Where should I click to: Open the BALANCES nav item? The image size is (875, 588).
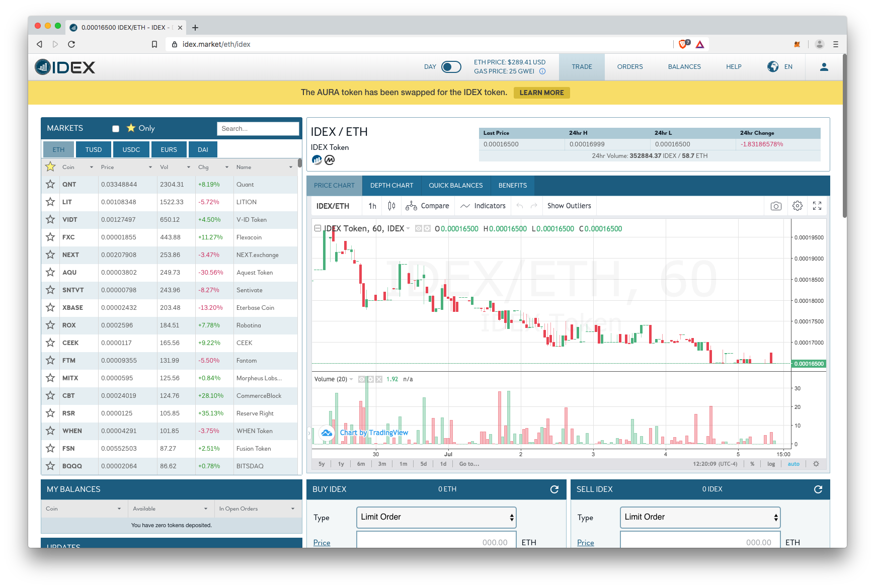(x=684, y=67)
